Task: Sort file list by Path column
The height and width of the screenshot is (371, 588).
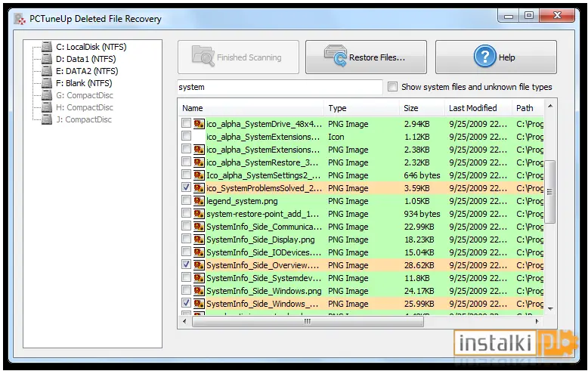Action: (x=528, y=108)
